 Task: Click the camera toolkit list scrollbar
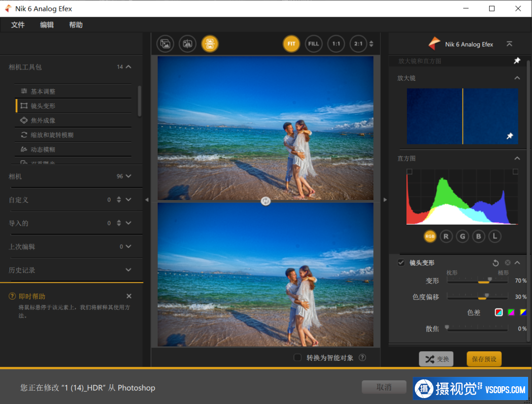(x=139, y=101)
